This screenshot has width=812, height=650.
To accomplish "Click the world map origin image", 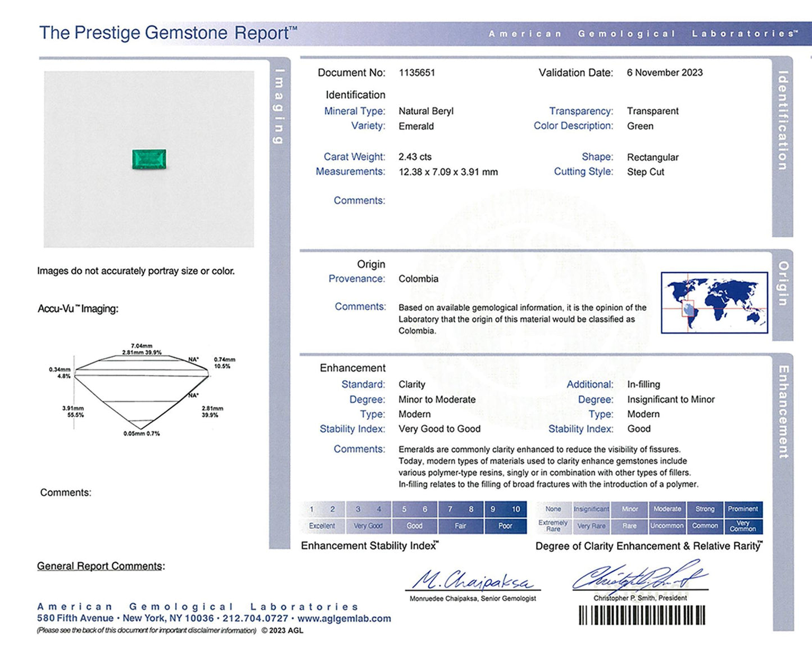I will point(714,303).
